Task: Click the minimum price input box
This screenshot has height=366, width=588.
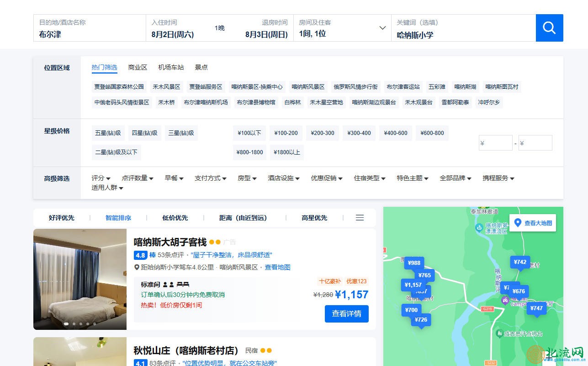Action: (496, 143)
